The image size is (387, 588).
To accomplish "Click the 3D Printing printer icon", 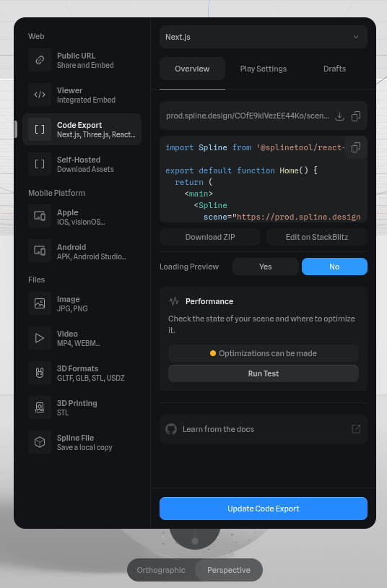I will (x=40, y=407).
